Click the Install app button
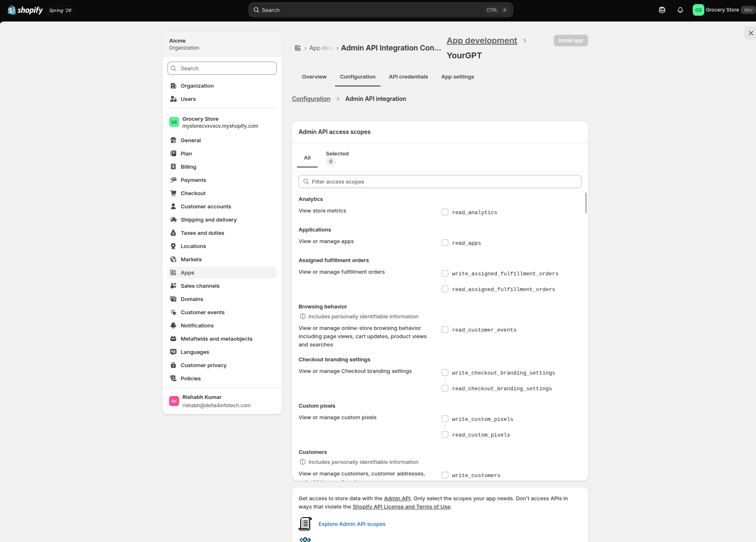756x542 pixels. tap(571, 41)
